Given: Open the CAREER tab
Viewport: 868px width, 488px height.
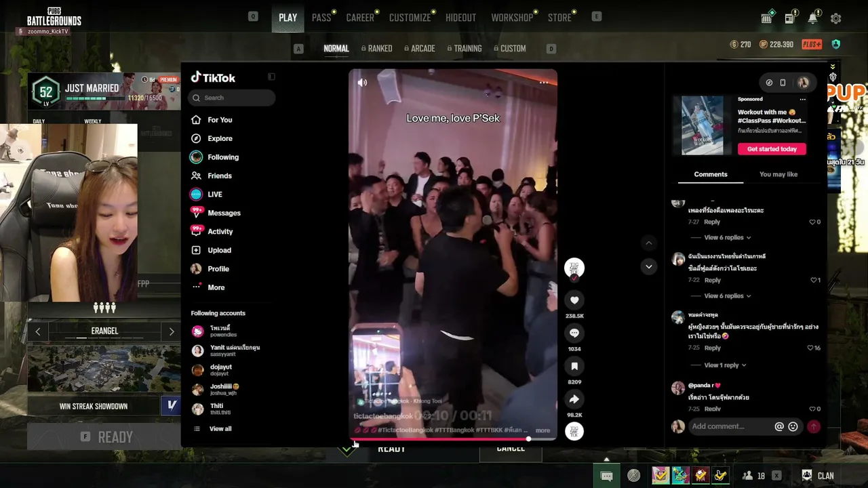Looking at the screenshot, I should coord(360,18).
